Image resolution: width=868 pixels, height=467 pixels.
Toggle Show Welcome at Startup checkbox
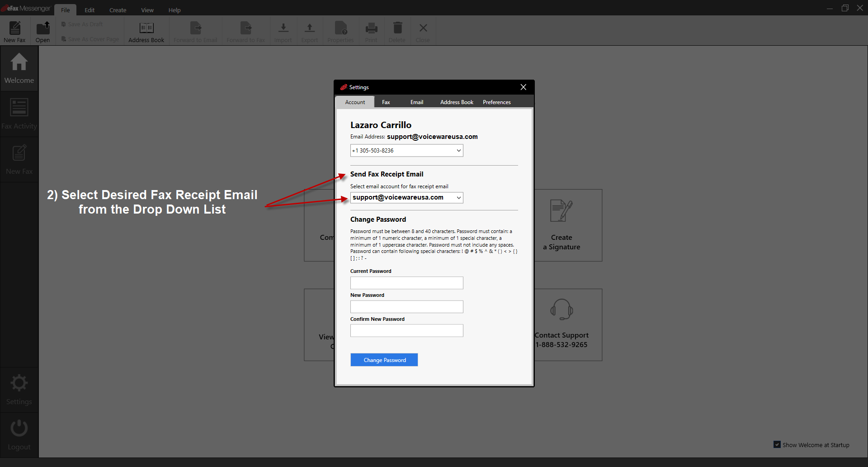click(x=777, y=445)
